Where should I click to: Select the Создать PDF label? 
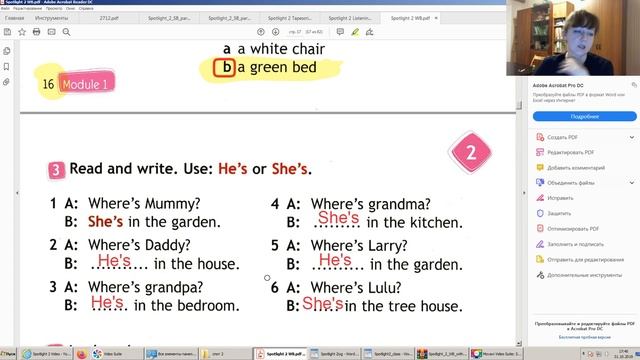562,137
